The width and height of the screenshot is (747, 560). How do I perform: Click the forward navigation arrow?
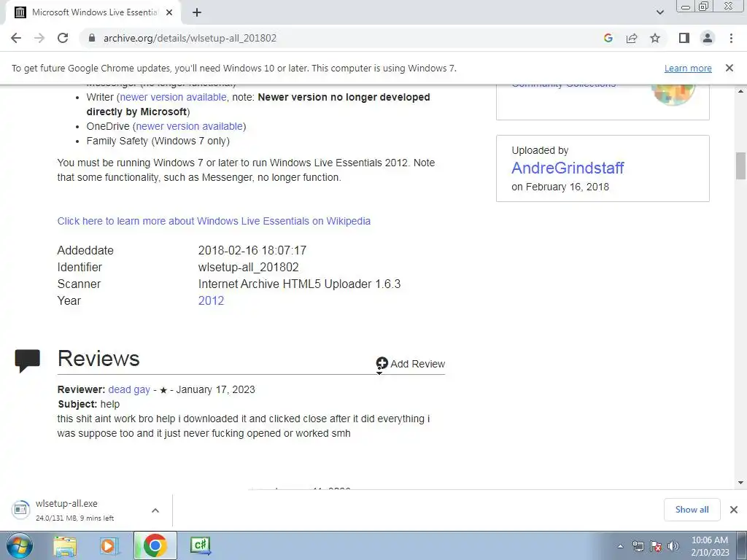point(39,38)
